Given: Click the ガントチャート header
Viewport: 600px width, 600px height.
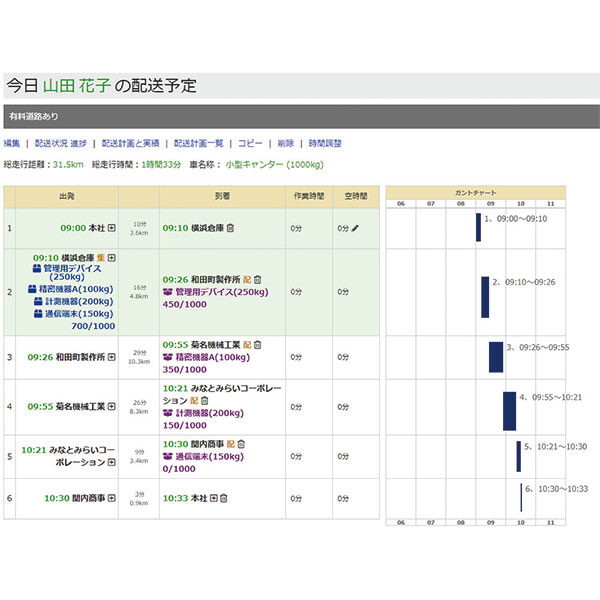Looking at the screenshot, I should click(476, 193).
